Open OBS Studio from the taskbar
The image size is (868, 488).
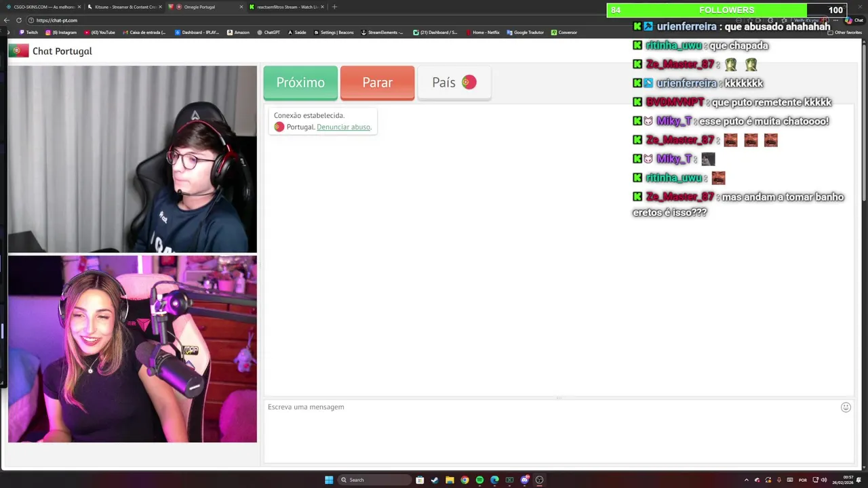pyautogui.click(x=539, y=480)
